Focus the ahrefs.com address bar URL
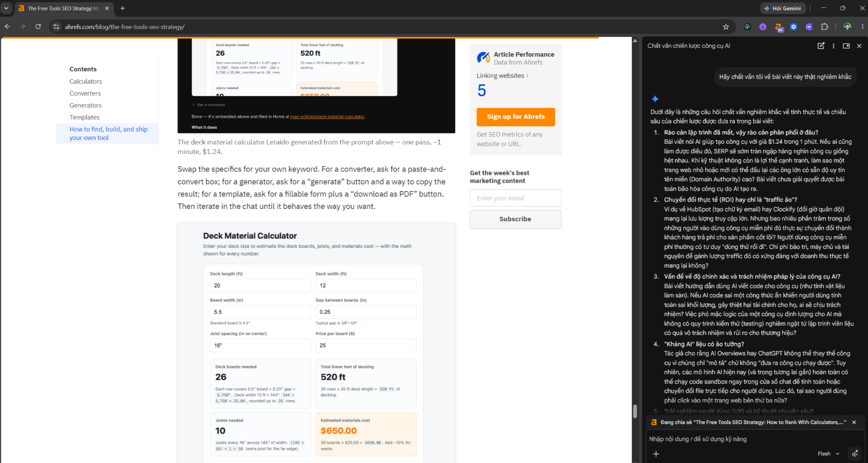Viewport: 868px width, 463px height. click(x=125, y=27)
